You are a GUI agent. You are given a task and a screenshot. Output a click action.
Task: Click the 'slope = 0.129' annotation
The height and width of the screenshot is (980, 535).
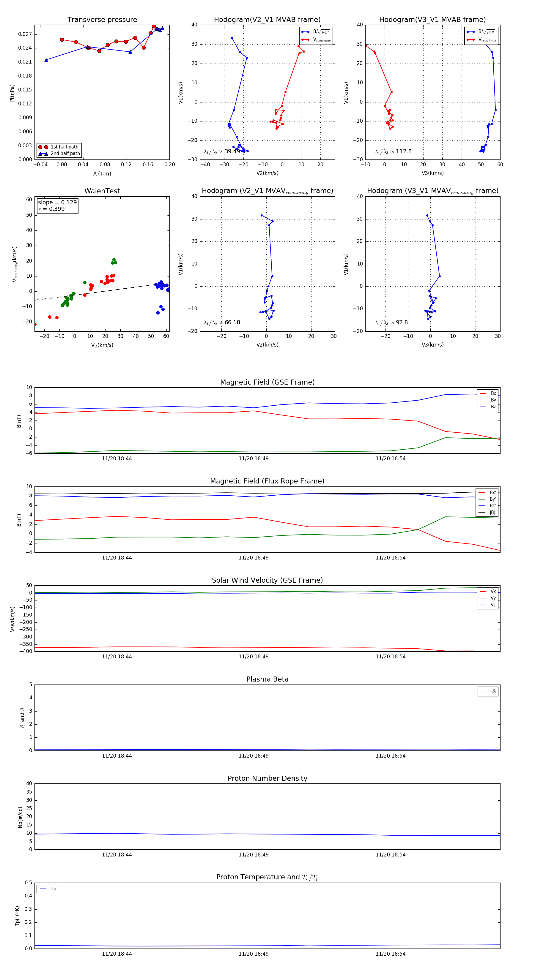57,203
